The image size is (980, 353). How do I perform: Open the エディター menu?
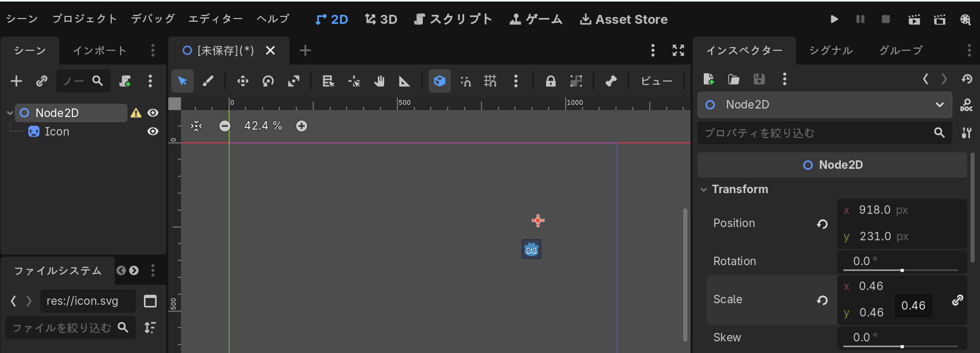point(215,19)
